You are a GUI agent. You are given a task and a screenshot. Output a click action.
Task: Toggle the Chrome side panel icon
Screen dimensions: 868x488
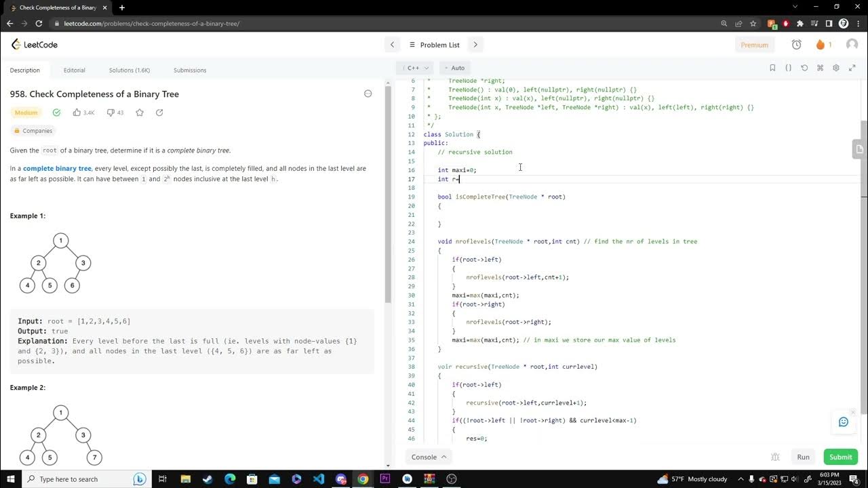(x=829, y=23)
